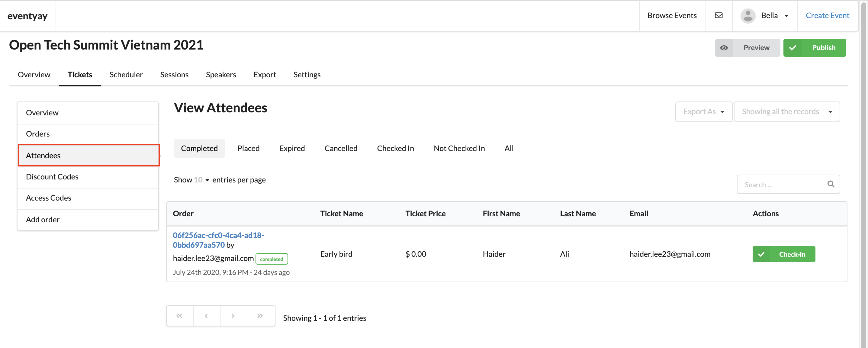Click the search magnifier icon
Image resolution: width=868 pixels, height=348 pixels.
pos(831,184)
